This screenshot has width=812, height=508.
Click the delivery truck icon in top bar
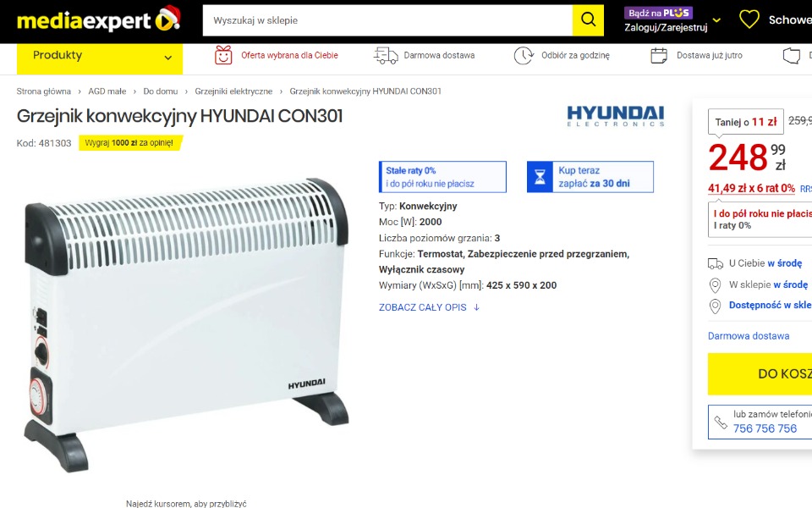[386, 56]
